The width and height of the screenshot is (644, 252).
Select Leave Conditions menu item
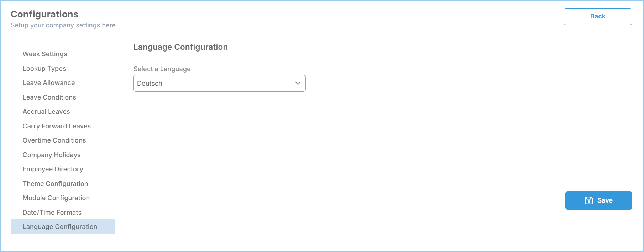tap(49, 97)
